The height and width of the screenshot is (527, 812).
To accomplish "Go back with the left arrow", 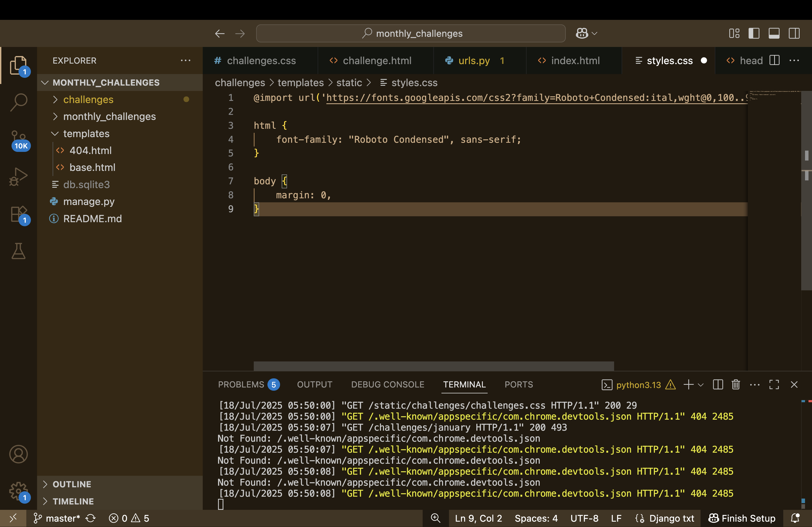I will [x=220, y=33].
